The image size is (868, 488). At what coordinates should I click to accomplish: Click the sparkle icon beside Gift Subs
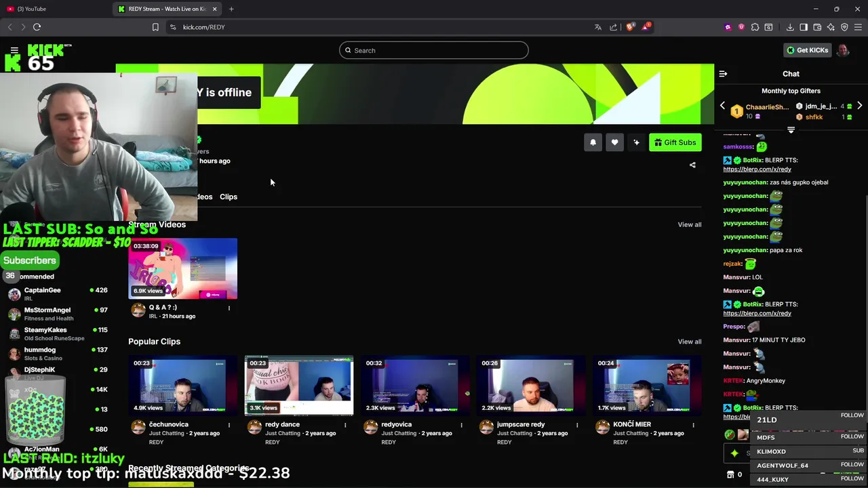(636, 142)
